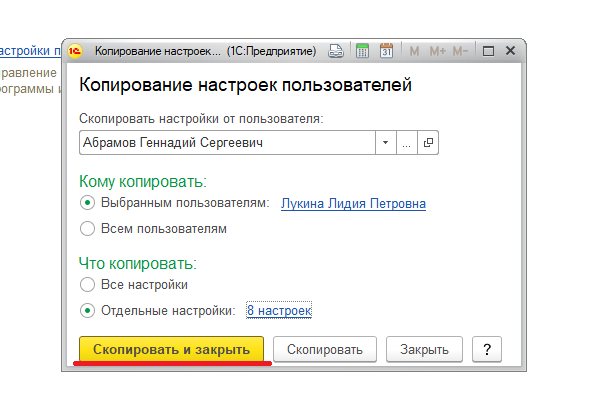Maximize the copy settings dialog window
The image size is (600, 408).
point(488,51)
